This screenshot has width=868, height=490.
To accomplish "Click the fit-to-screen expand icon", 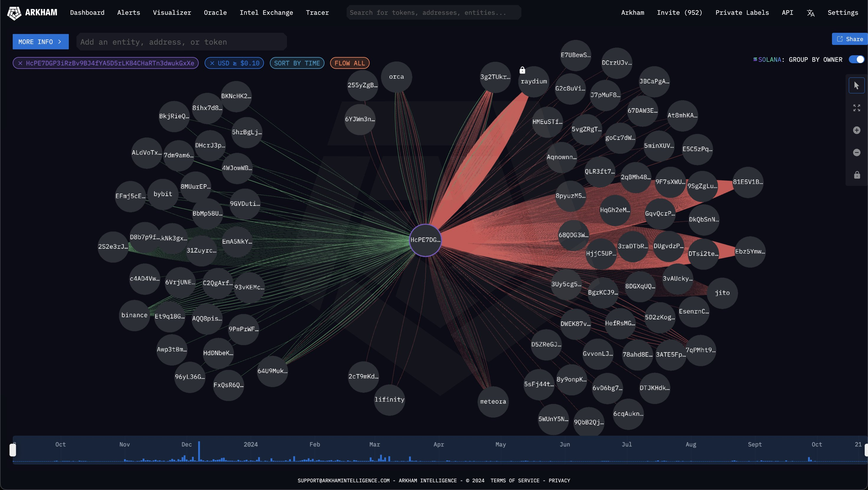I will tap(856, 108).
